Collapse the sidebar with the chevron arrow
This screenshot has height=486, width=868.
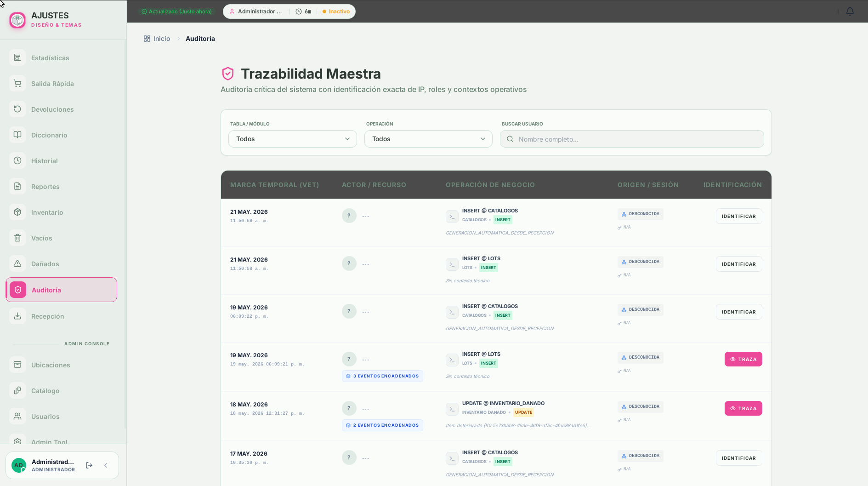tap(106, 465)
